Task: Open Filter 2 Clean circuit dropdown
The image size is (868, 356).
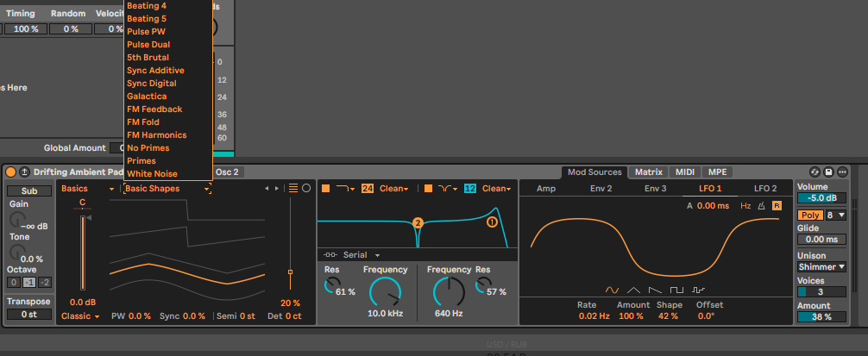Action: [x=496, y=189]
